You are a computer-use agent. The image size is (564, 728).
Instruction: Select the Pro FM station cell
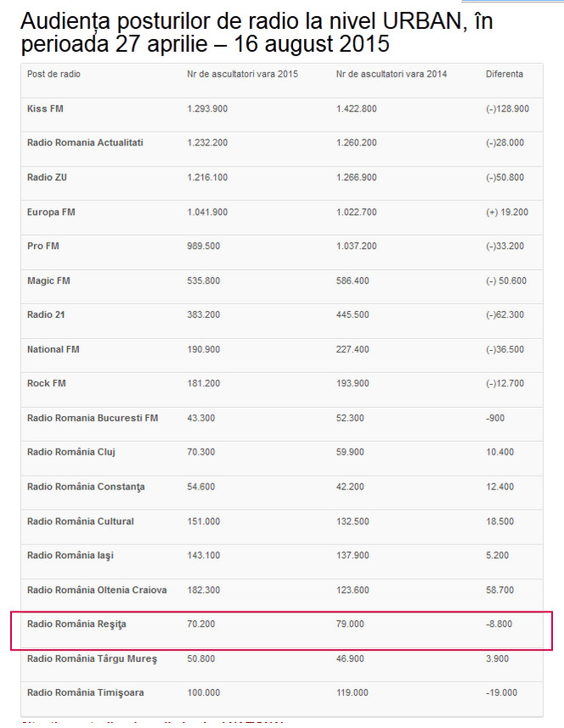[43, 246]
